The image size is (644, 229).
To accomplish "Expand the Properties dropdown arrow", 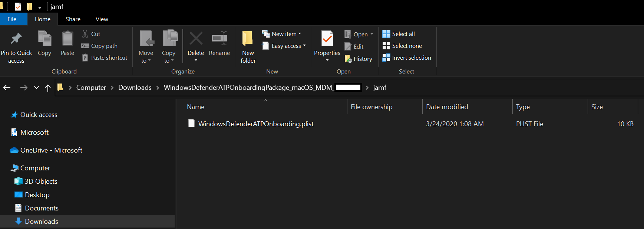I will [327, 60].
